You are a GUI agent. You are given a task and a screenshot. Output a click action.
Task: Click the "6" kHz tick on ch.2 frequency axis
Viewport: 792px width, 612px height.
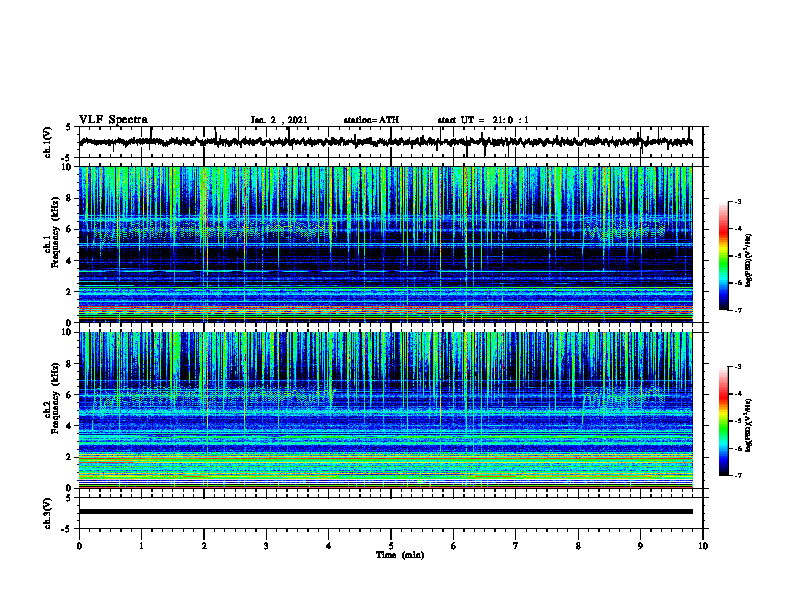[69, 394]
